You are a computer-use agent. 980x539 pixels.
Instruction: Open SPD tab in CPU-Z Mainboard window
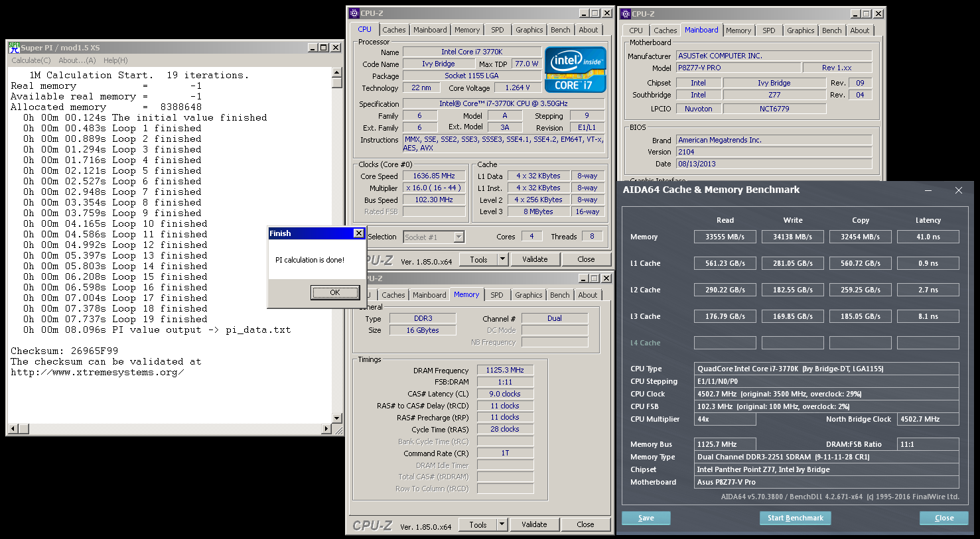(x=769, y=30)
